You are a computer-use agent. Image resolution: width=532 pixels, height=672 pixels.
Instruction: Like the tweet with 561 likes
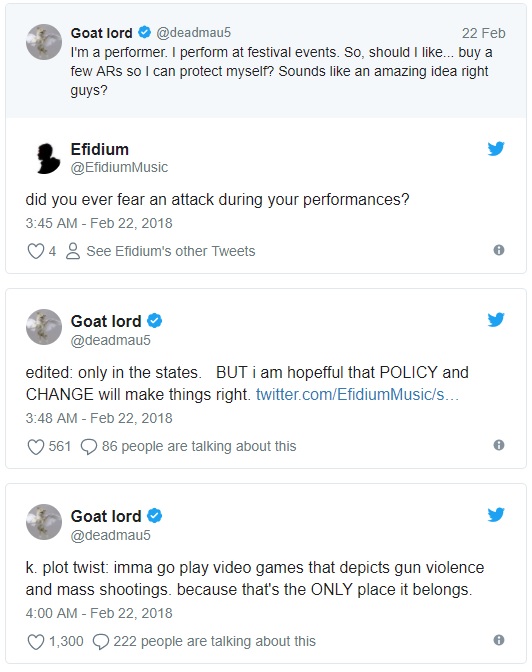[x=36, y=447]
